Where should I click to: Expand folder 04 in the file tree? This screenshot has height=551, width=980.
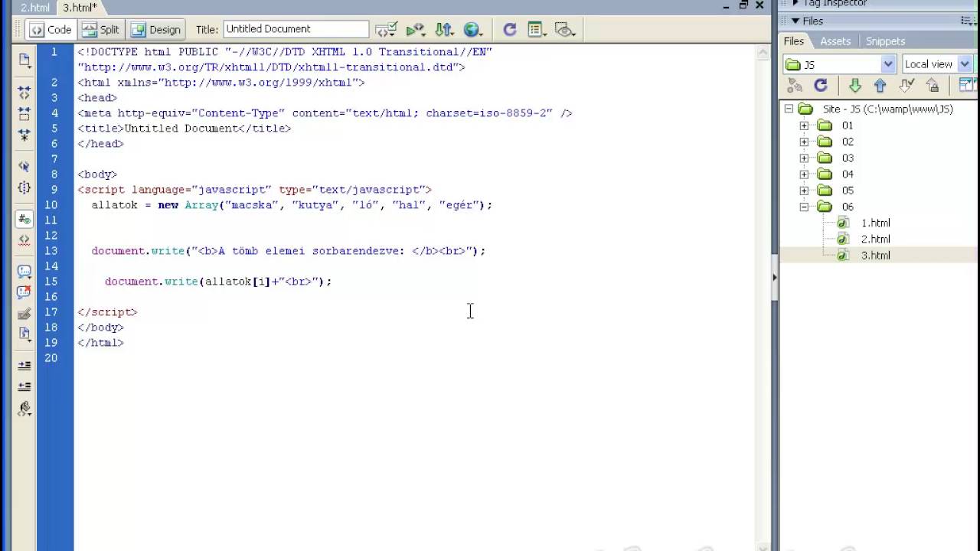[804, 174]
